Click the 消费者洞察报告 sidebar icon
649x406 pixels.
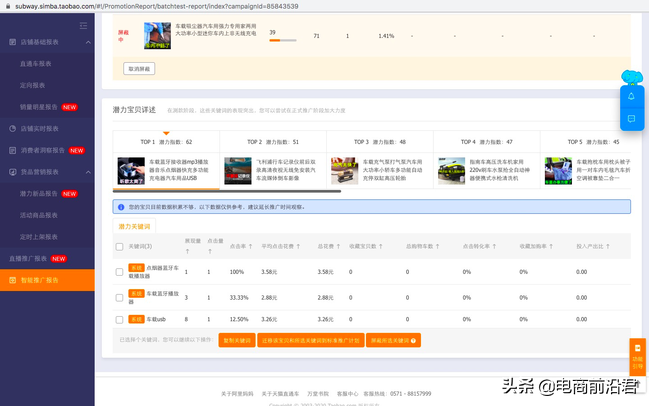12,150
